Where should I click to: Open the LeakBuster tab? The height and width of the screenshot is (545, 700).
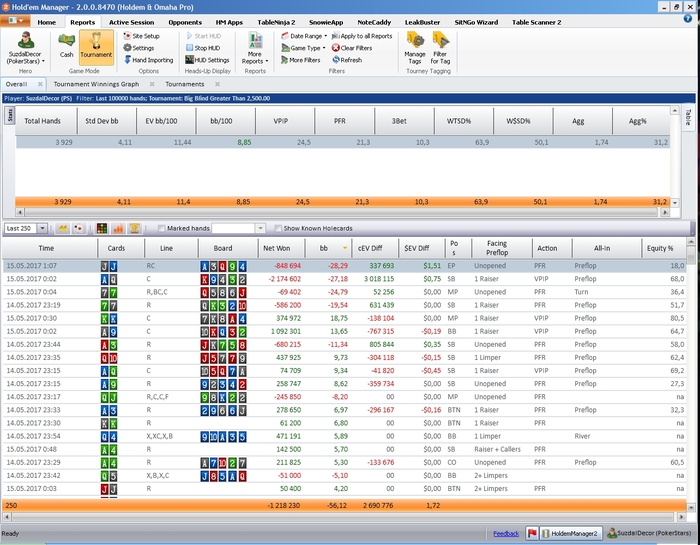(422, 22)
